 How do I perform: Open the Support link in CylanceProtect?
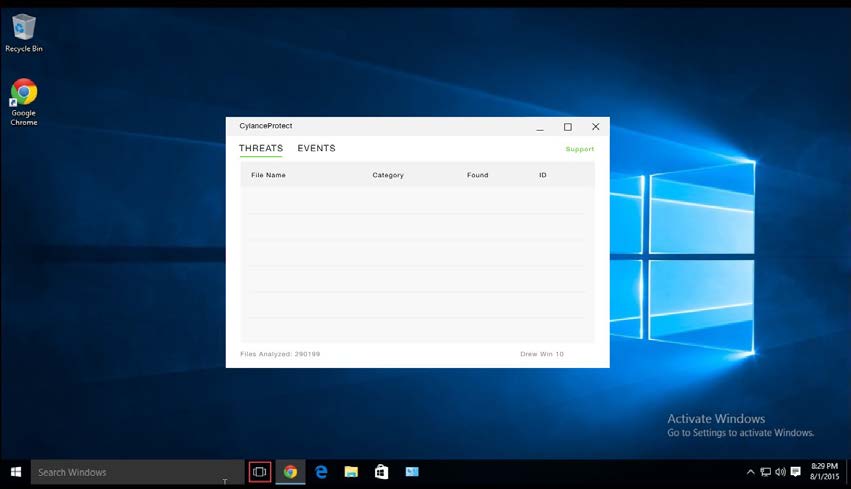[x=580, y=149]
